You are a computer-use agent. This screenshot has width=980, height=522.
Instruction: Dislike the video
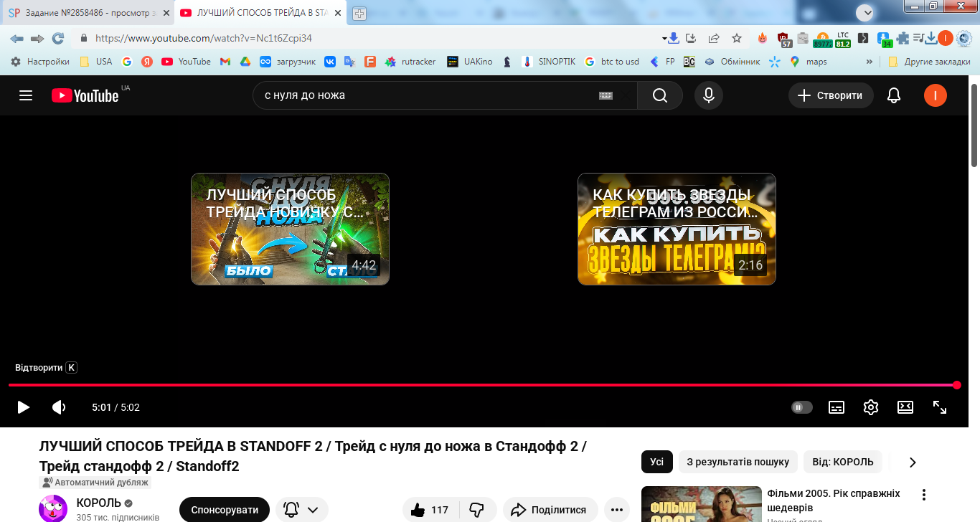coord(477,510)
